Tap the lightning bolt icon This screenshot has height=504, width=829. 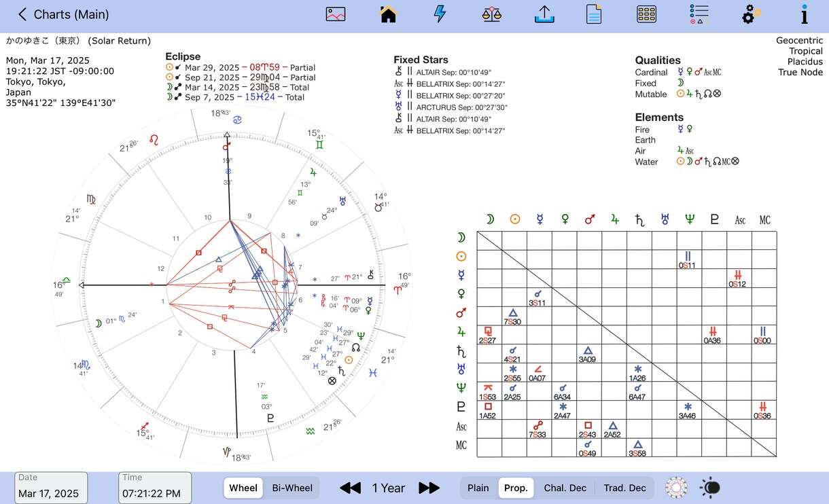pos(440,14)
